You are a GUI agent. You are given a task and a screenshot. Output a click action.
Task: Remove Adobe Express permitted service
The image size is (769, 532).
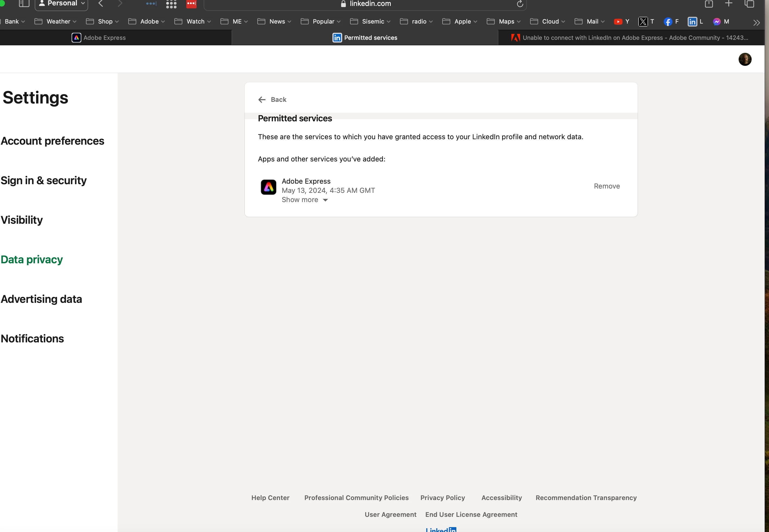tap(607, 186)
